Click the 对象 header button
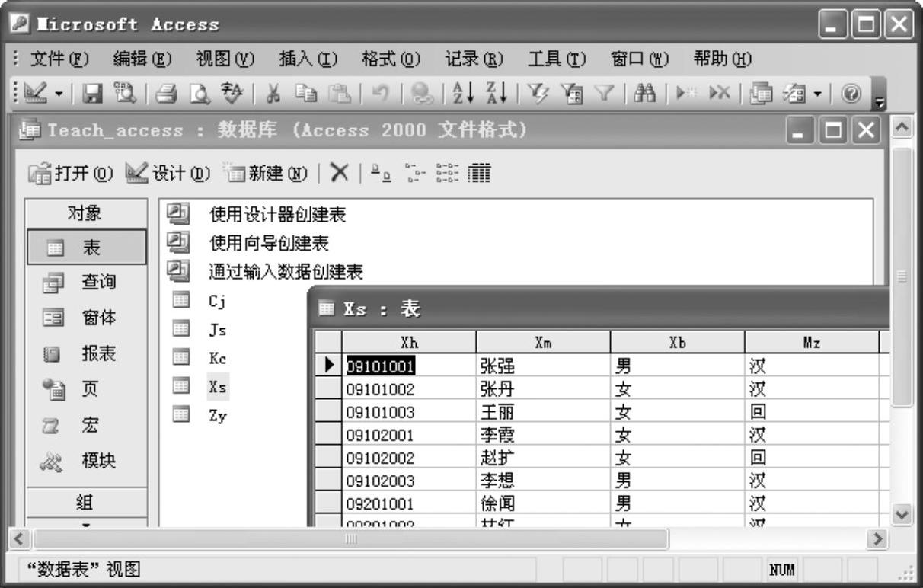 87,214
